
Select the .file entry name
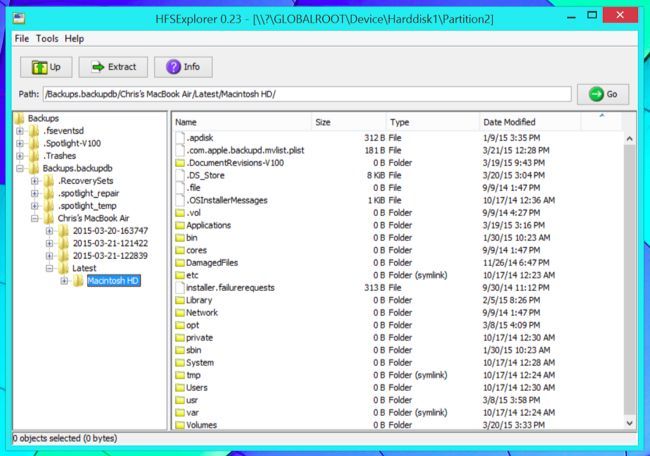(193, 188)
